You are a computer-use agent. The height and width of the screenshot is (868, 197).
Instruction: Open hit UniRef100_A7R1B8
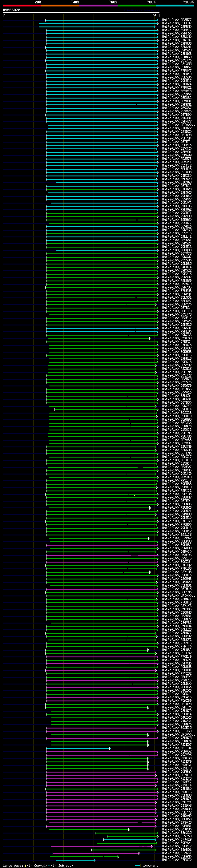tap(176, 569)
